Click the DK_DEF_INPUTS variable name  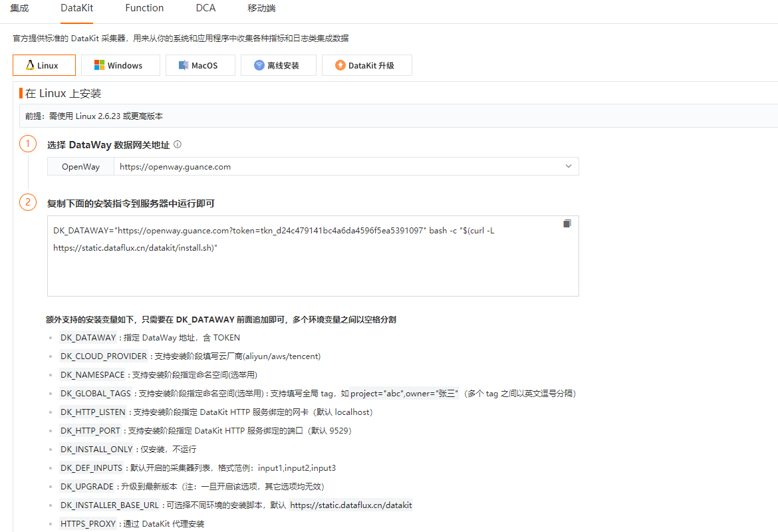coord(91,468)
